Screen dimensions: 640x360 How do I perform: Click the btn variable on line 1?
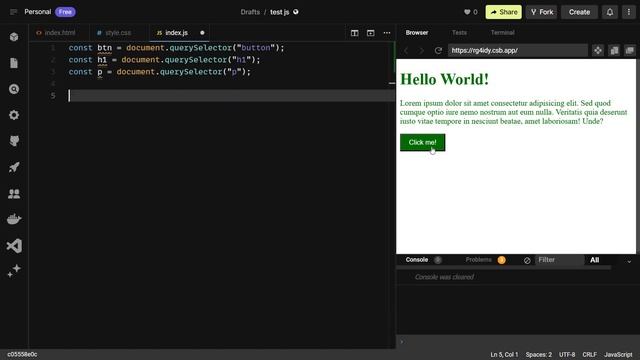tap(104, 48)
